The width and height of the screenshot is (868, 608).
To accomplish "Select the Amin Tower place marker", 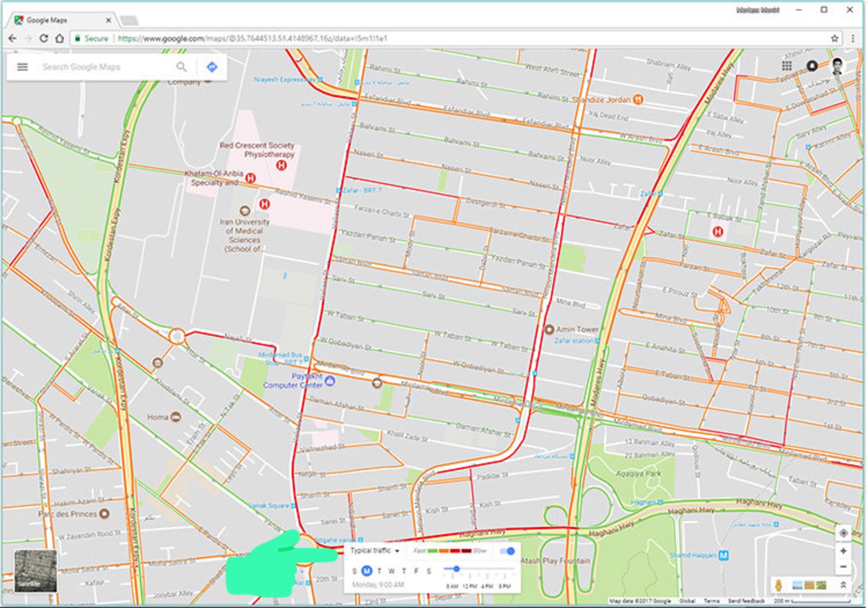I will click(x=549, y=329).
